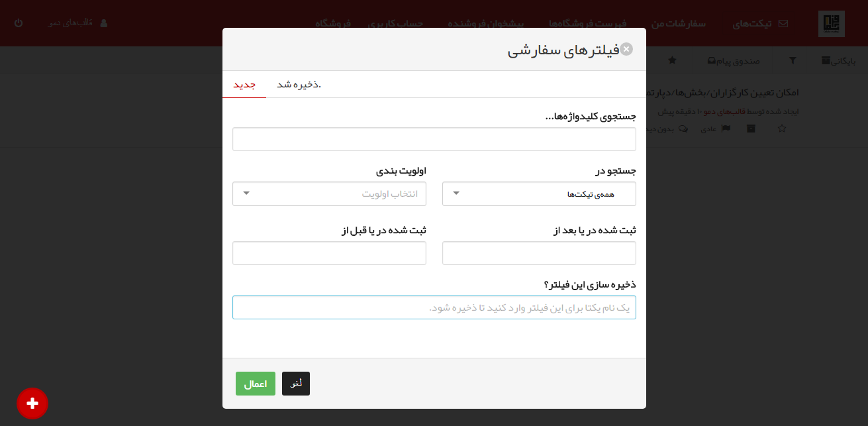Switch to the "جدید" tab

(x=244, y=85)
